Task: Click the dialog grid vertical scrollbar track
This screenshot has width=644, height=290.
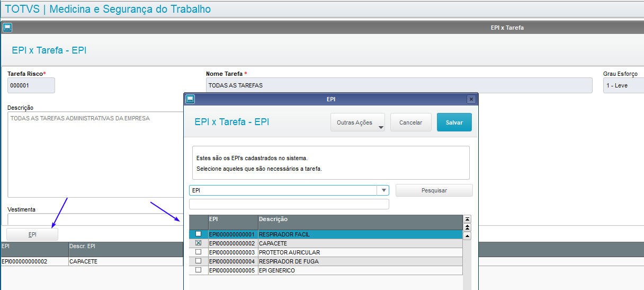Action: click(467, 265)
